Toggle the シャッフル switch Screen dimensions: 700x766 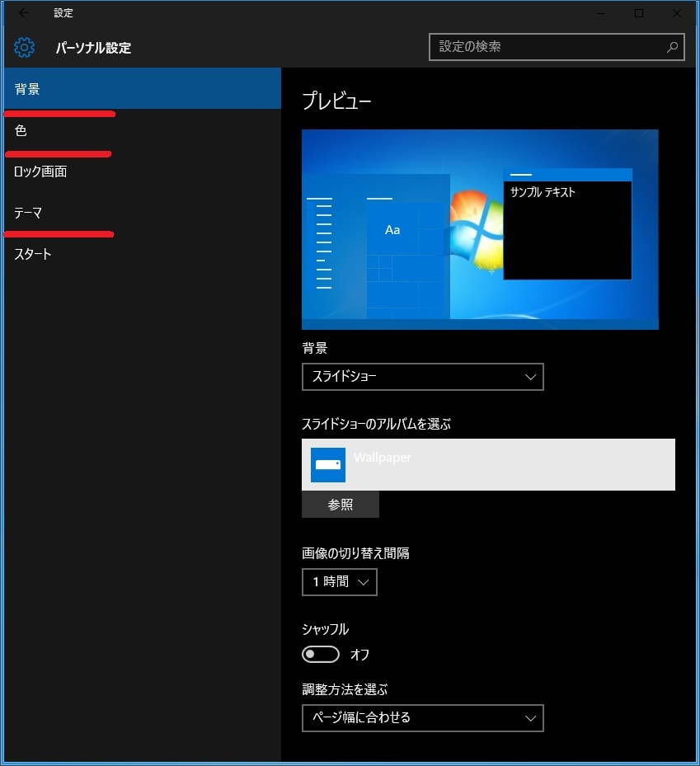321,654
